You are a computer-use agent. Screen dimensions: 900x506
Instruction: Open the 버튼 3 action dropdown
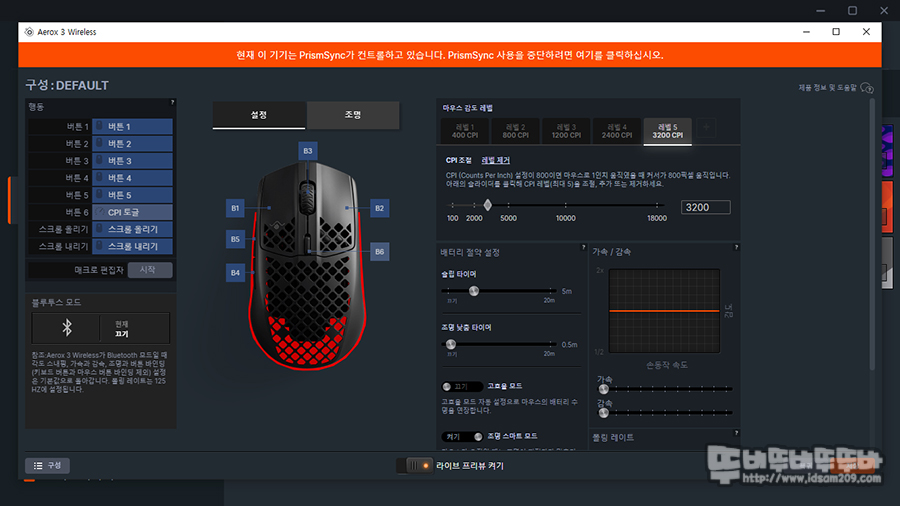pyautogui.click(x=132, y=161)
